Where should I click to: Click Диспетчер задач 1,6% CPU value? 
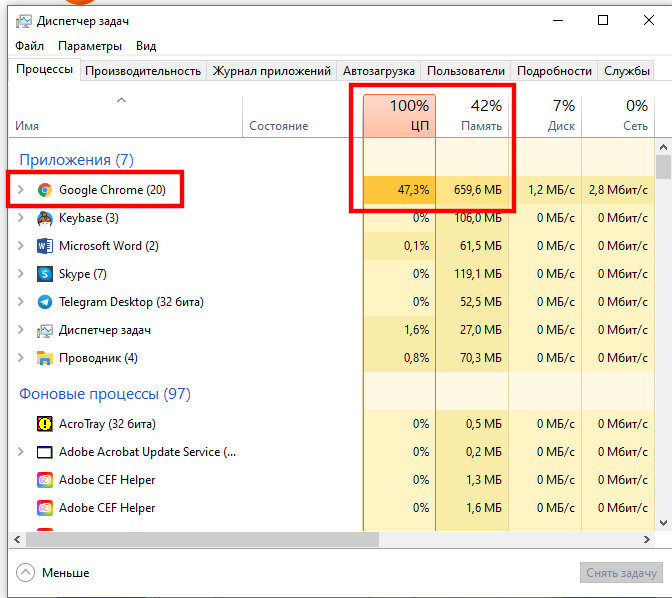pos(416,330)
